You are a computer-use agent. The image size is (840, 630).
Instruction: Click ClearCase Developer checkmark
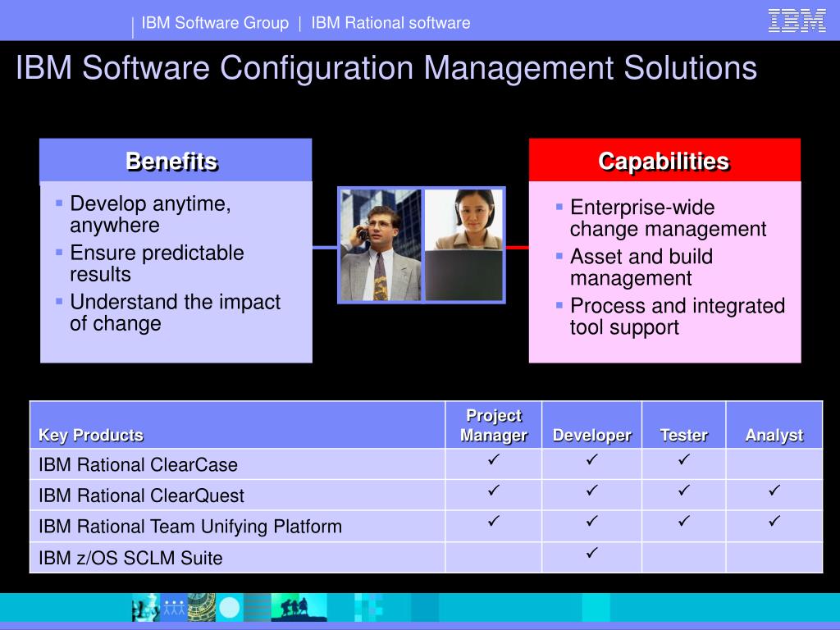tap(591, 459)
